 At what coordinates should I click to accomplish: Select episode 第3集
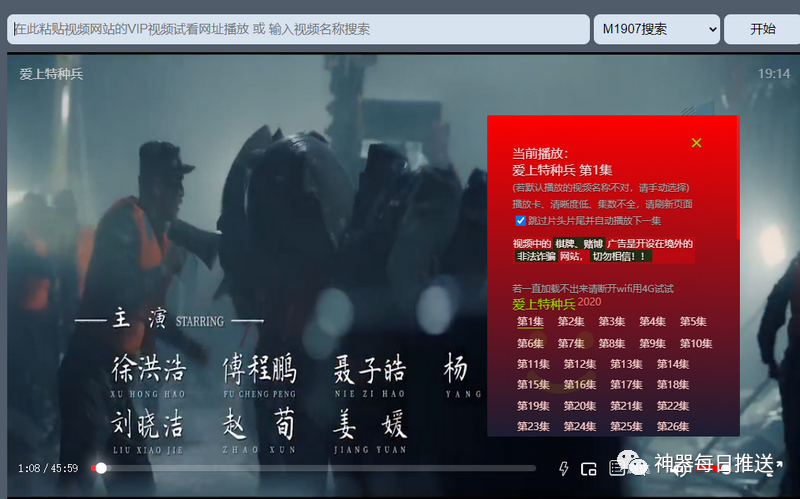(612, 321)
